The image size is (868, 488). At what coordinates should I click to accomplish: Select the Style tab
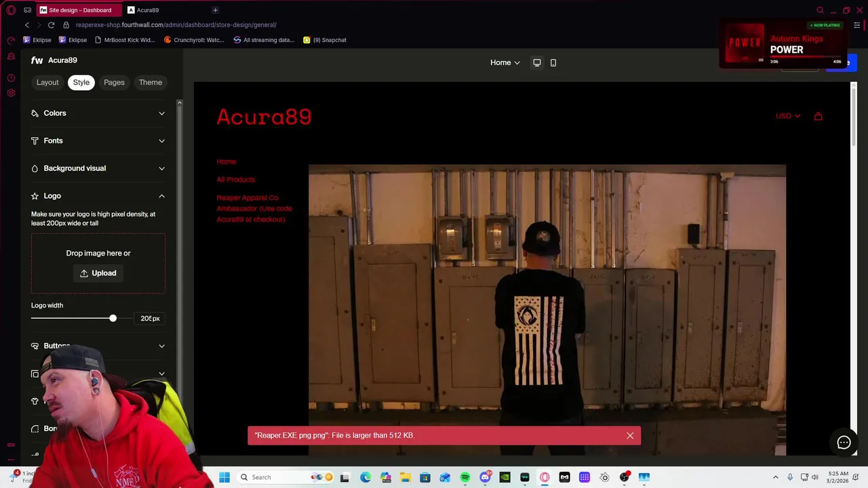(81, 83)
